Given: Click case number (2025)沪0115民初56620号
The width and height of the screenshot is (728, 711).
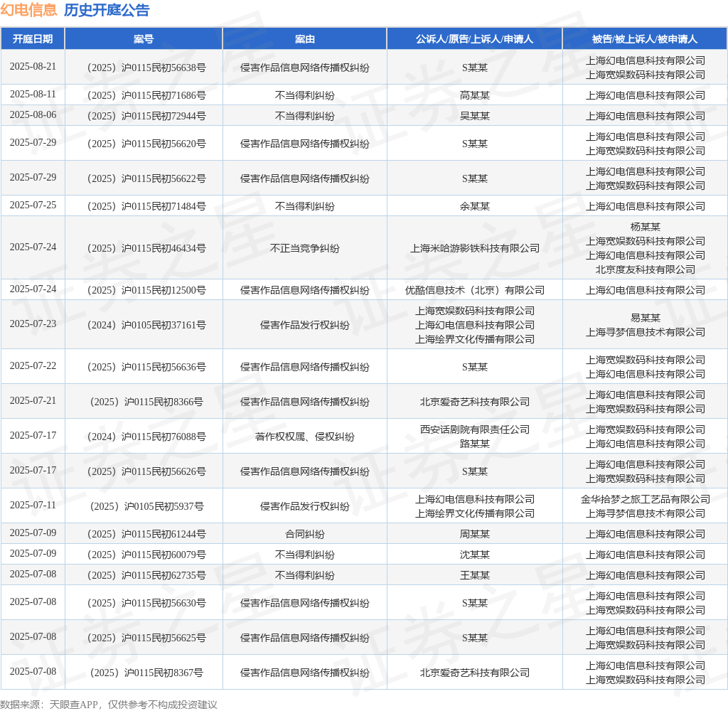Looking at the screenshot, I should pyautogui.click(x=146, y=144).
